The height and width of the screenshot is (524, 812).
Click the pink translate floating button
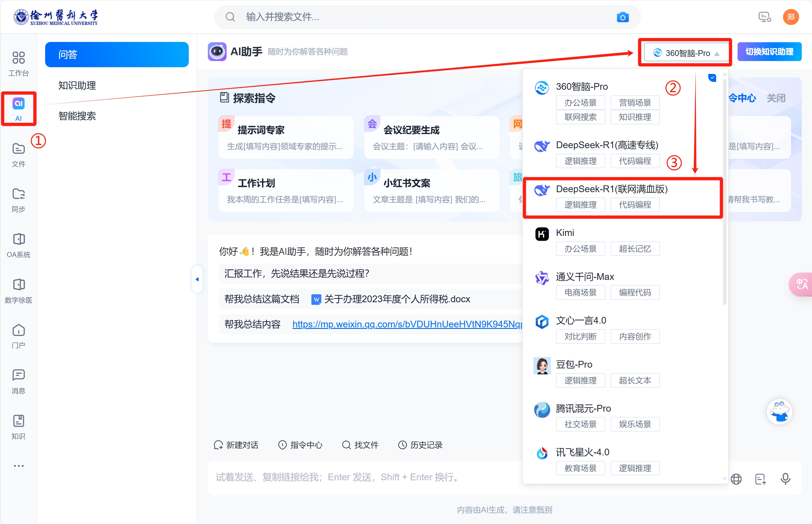point(801,284)
